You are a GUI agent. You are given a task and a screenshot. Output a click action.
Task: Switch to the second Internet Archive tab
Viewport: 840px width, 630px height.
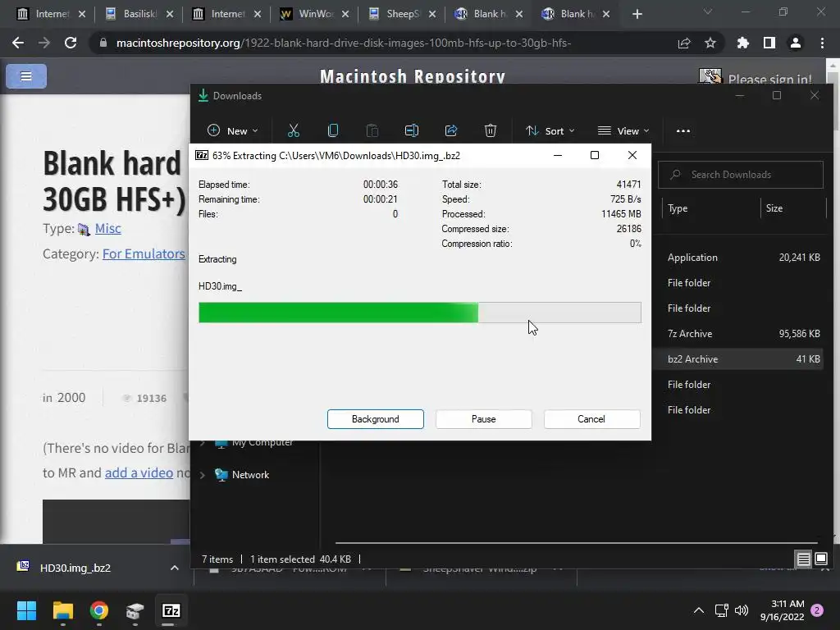[x=228, y=14]
